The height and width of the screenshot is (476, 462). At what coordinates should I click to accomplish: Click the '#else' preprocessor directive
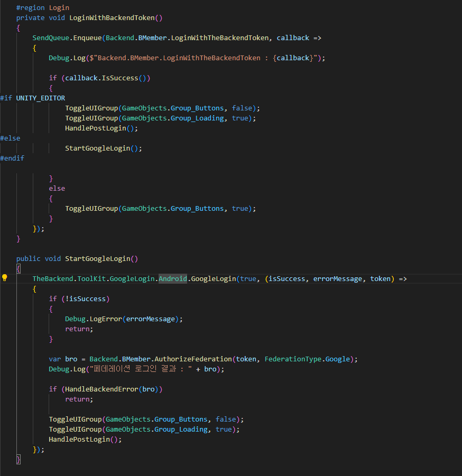(10, 138)
